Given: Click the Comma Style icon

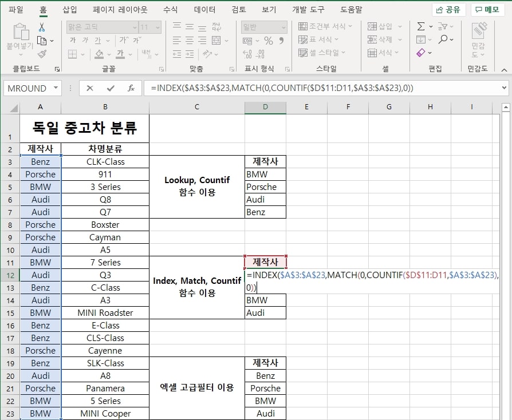Looking at the screenshot, I should tap(281, 41).
